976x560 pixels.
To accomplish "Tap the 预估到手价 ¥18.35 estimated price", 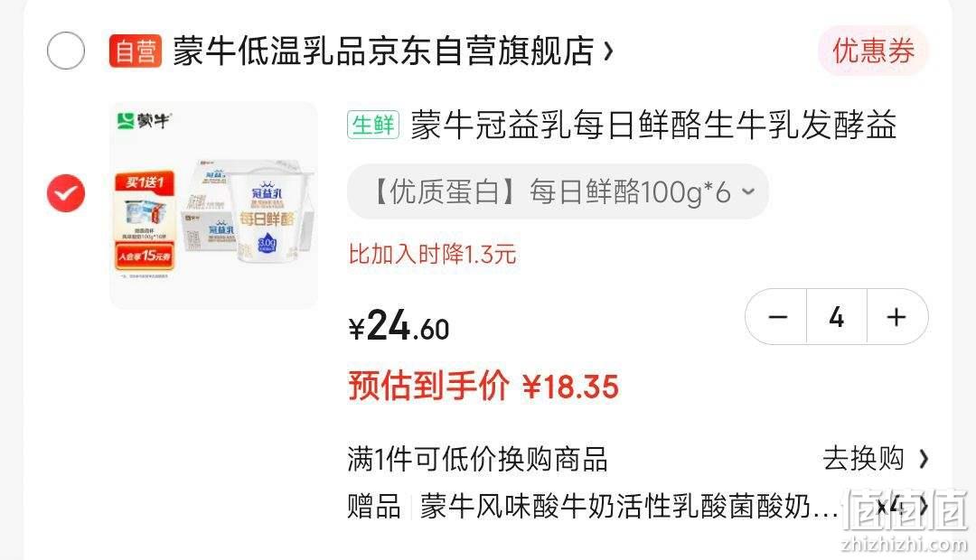I will tap(483, 387).
